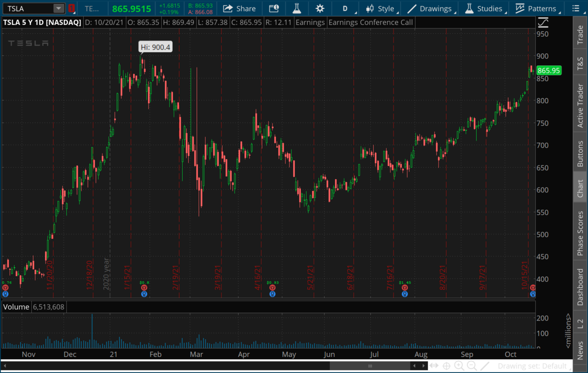Viewport: 588px width, 373px height.
Task: Click the green 865.95 price label on the axis
Action: pyautogui.click(x=549, y=70)
